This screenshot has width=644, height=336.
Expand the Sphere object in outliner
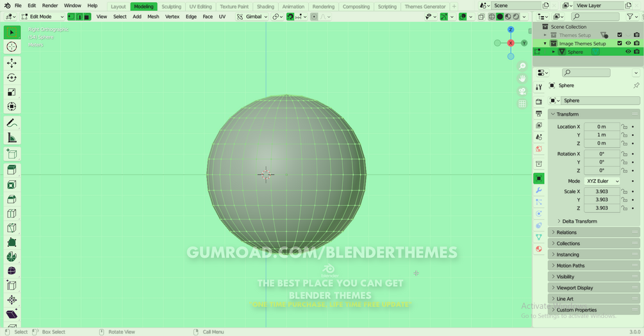point(554,52)
